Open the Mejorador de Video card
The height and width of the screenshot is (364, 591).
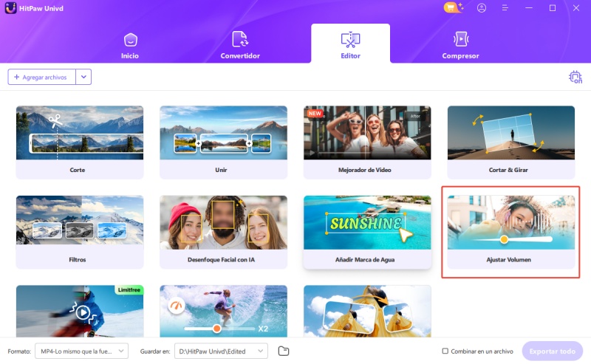367,142
